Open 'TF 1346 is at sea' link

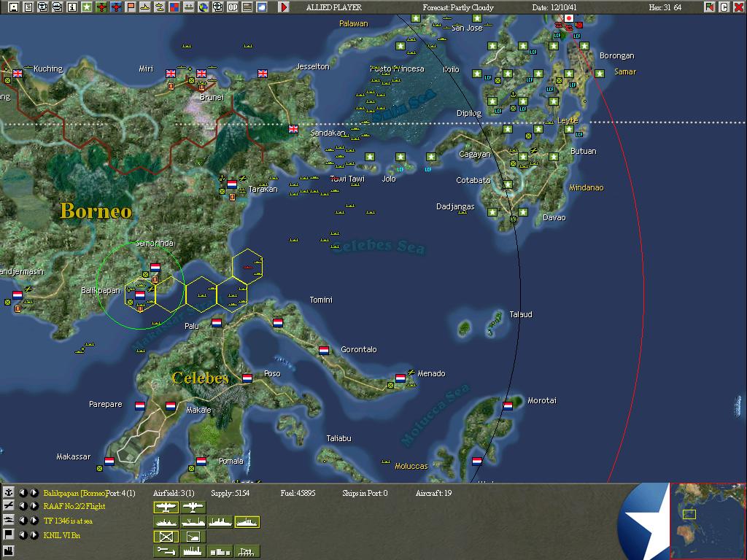[68, 521]
